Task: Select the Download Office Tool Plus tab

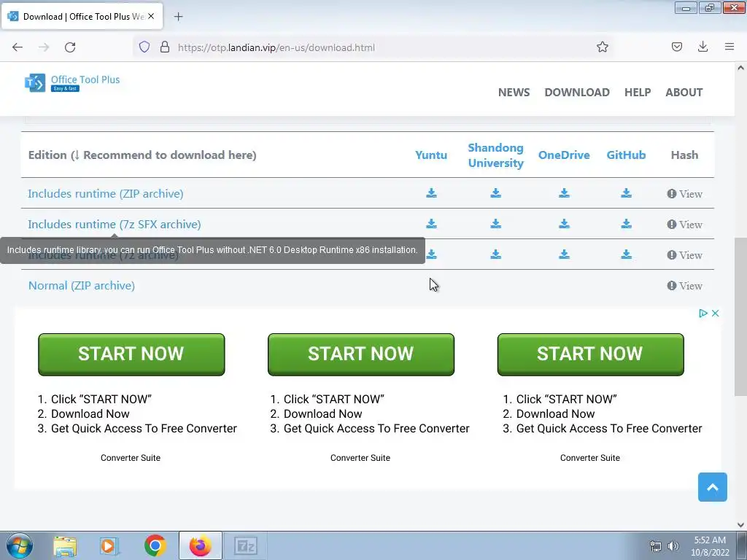Action: click(x=82, y=16)
